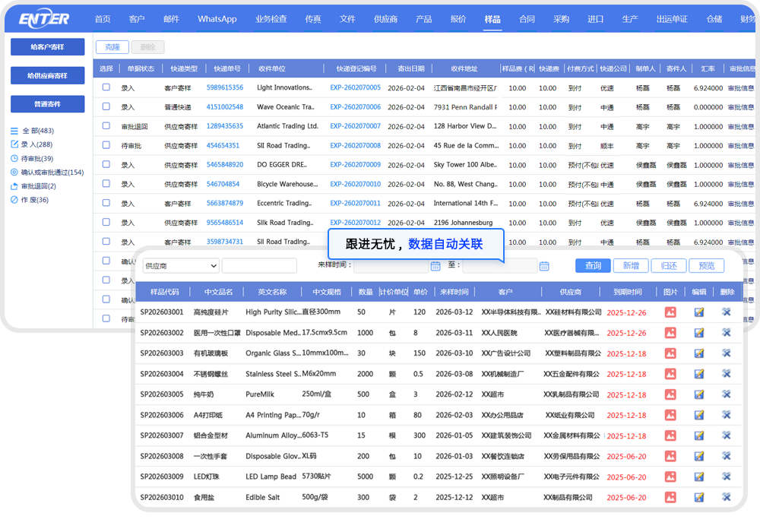Open calendar for sample end date
Screen dimensions: 760x532
pos(544,265)
